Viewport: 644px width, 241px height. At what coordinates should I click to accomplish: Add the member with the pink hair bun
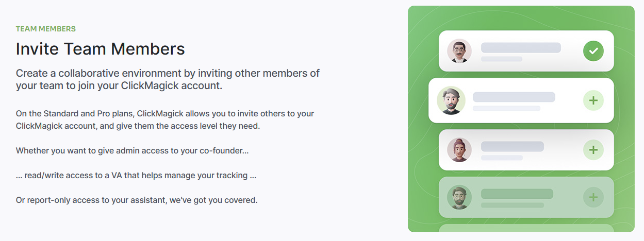[x=593, y=150]
